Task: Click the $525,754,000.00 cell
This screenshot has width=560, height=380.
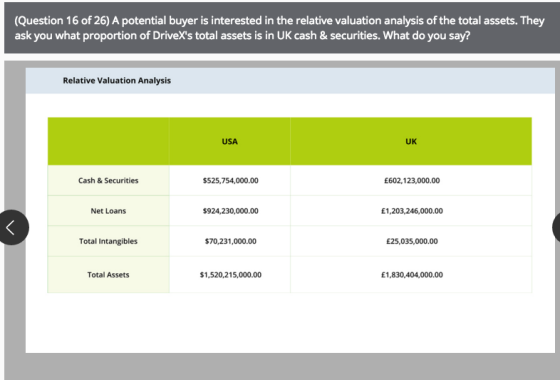Action: coord(230,180)
